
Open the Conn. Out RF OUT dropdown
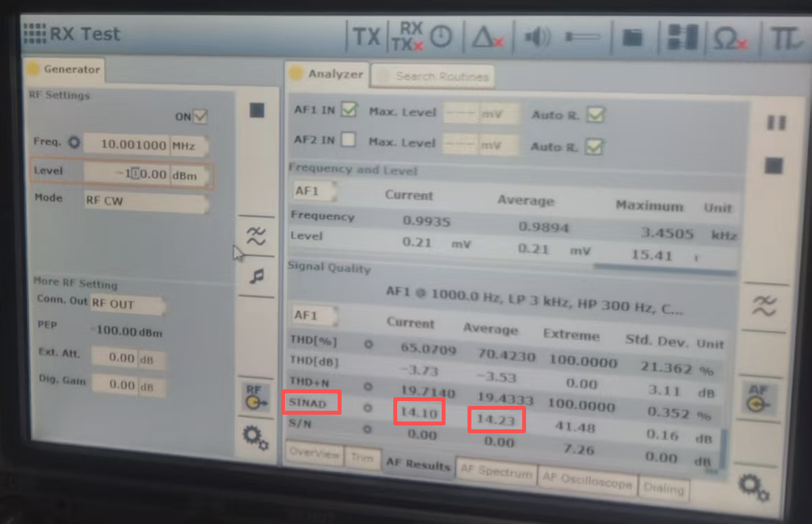click(128, 304)
